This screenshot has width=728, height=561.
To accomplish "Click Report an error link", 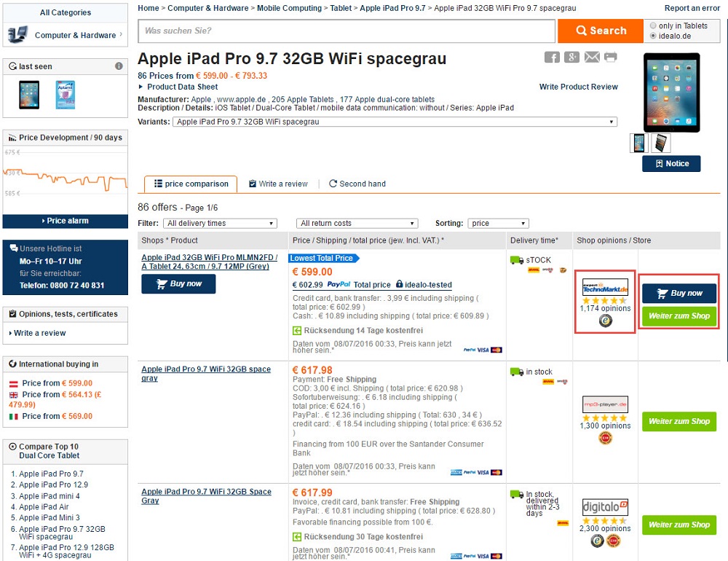I will click(692, 8).
